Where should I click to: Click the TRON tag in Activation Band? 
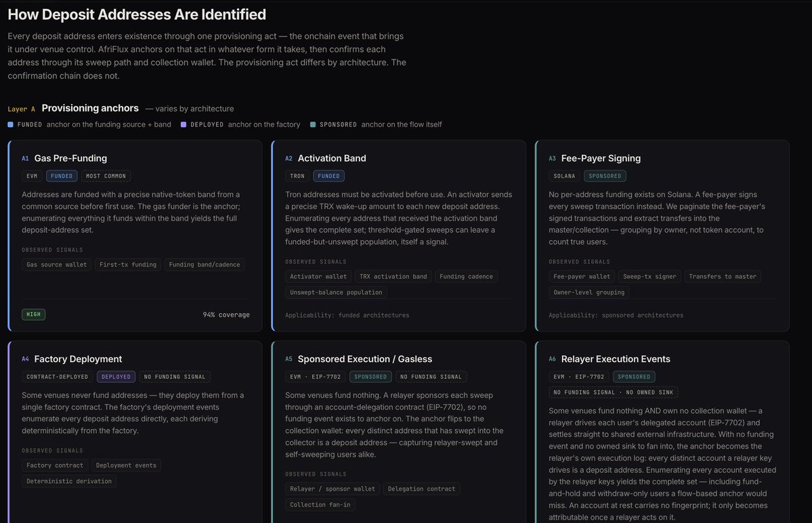tap(297, 176)
